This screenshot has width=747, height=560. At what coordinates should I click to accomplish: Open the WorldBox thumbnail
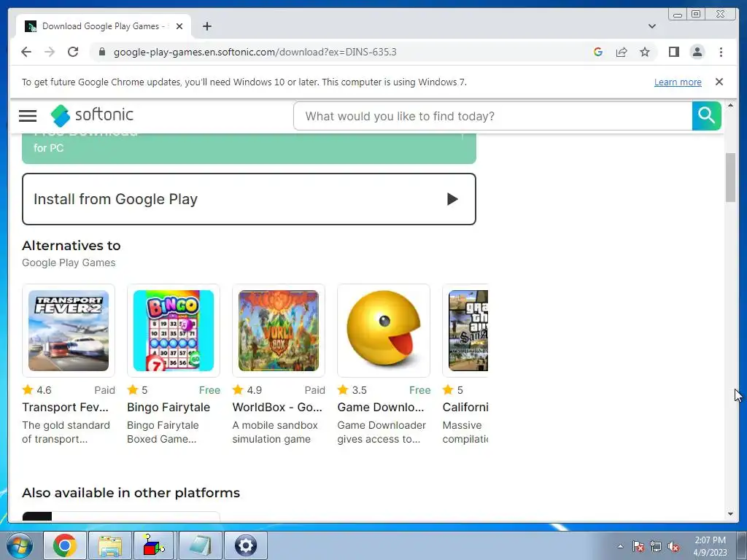pyautogui.click(x=279, y=330)
